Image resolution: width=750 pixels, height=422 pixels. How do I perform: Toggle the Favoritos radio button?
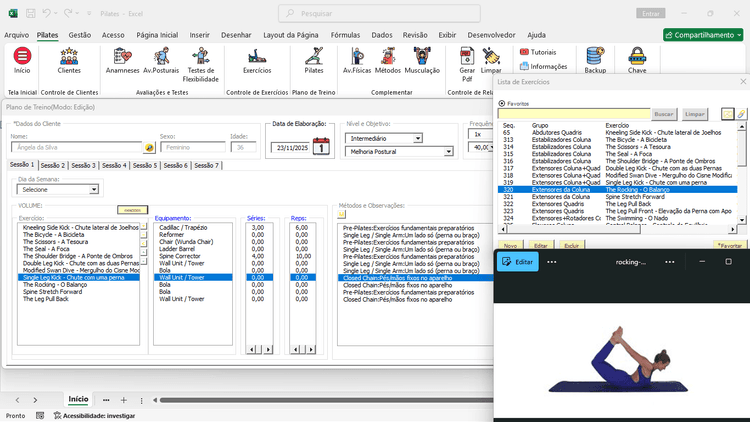click(x=501, y=103)
